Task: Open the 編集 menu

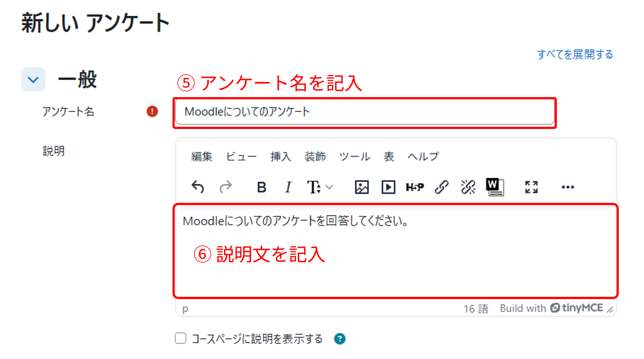Action: pyautogui.click(x=201, y=157)
